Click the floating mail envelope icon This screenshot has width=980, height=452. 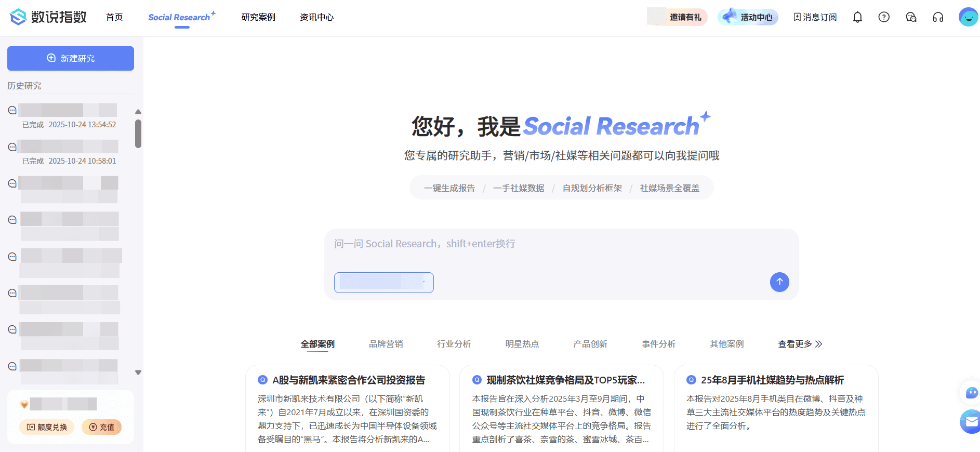(x=971, y=421)
